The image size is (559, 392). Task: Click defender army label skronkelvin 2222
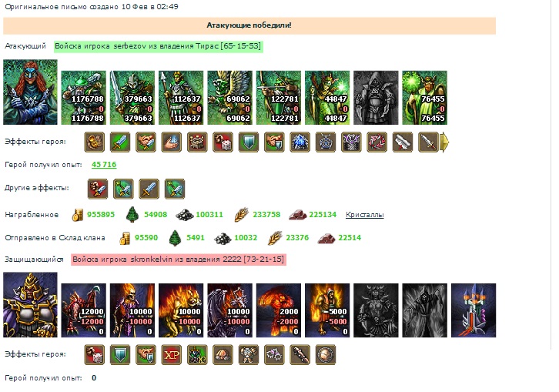(x=179, y=260)
